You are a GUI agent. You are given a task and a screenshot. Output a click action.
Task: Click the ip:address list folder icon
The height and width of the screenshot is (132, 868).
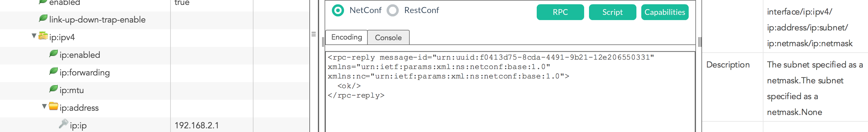tap(53, 106)
